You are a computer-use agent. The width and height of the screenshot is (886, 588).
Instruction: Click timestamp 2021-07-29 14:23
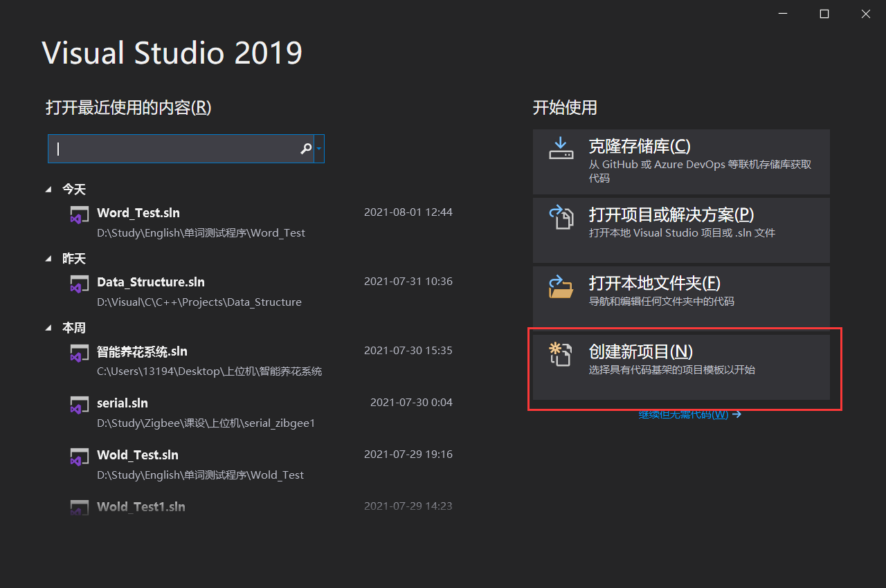(x=408, y=506)
